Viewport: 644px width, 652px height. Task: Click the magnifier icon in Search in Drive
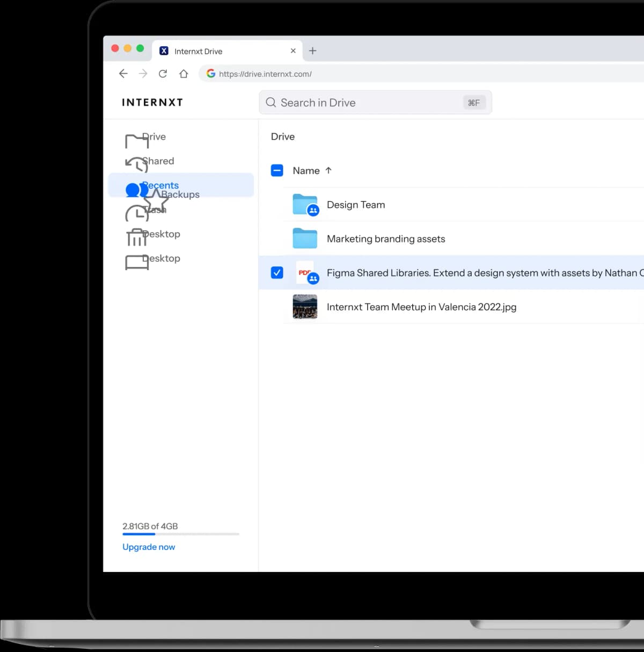(x=271, y=102)
